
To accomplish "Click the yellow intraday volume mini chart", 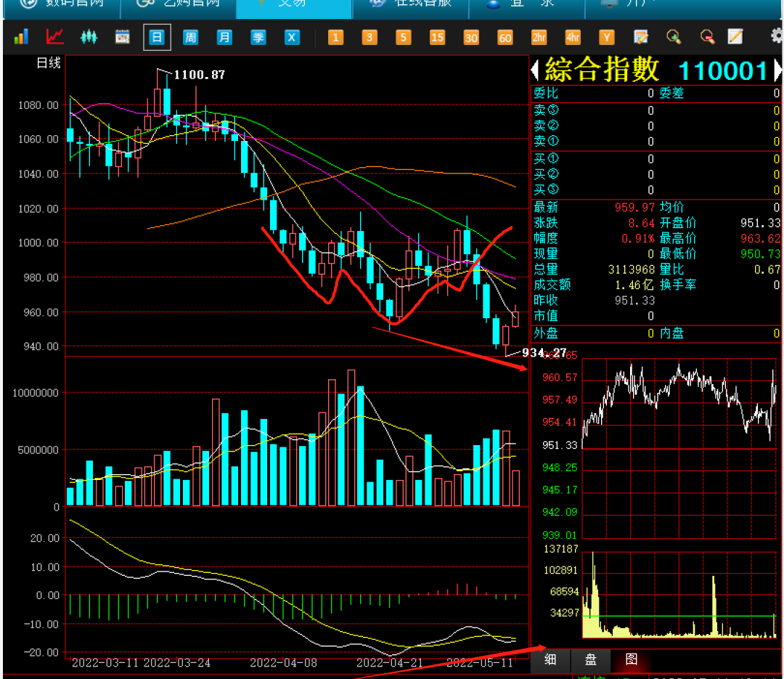I will [679, 595].
